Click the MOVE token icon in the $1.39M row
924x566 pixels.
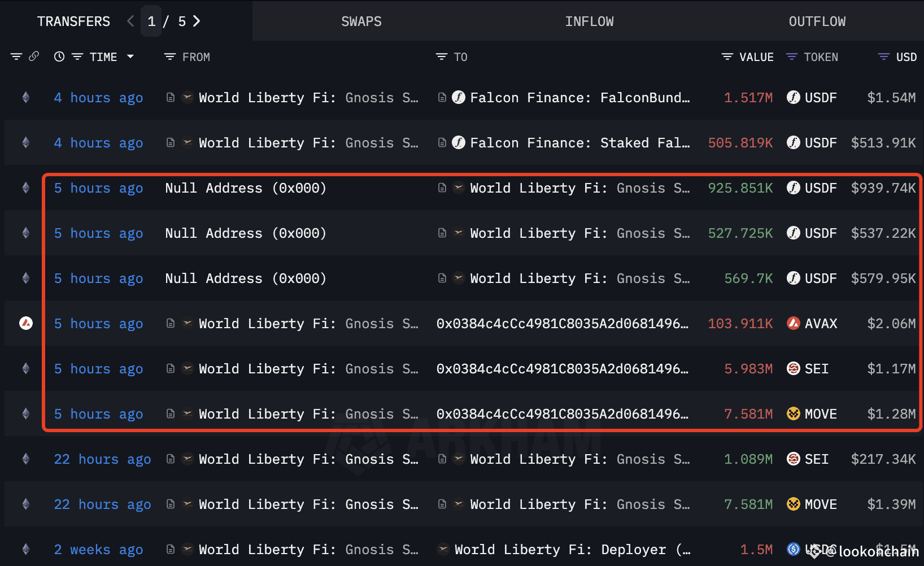click(794, 504)
